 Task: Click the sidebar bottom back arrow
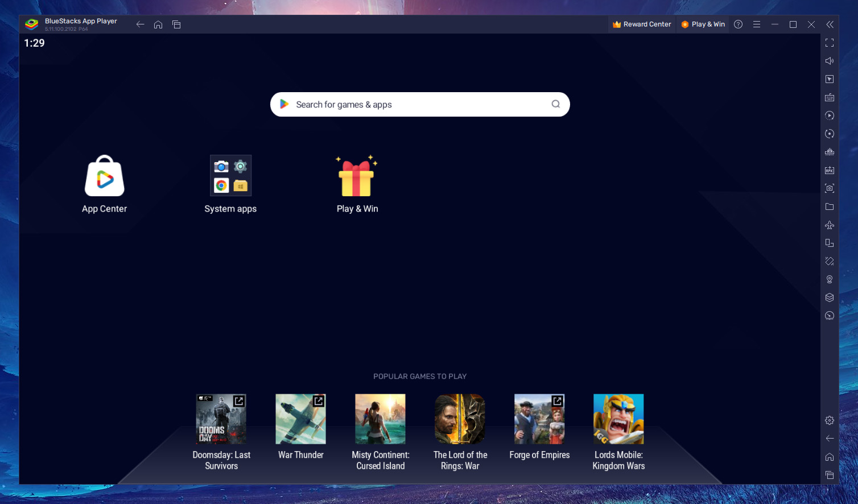[830, 439]
